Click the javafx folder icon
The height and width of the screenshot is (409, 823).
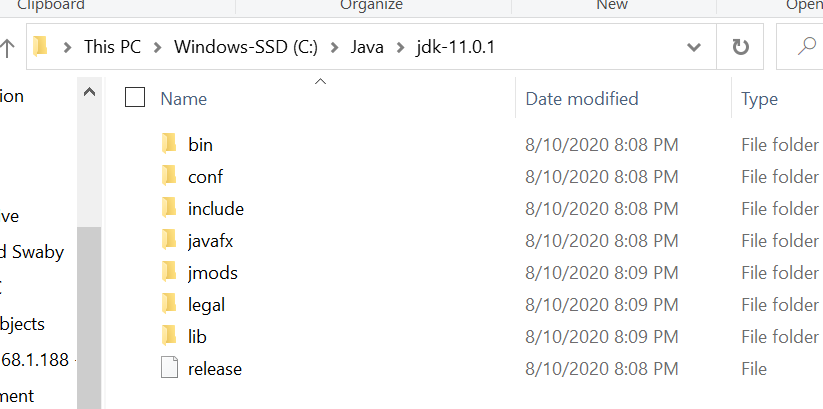click(169, 240)
